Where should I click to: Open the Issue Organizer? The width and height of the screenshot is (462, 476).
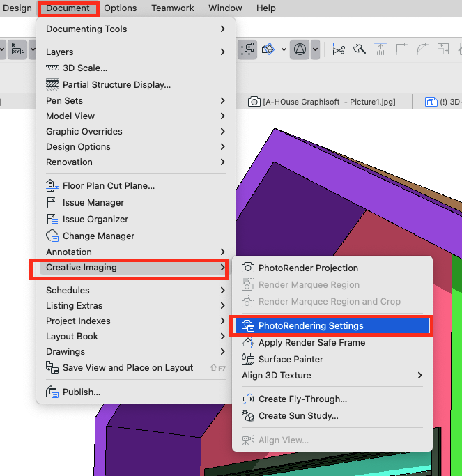click(x=136, y=219)
